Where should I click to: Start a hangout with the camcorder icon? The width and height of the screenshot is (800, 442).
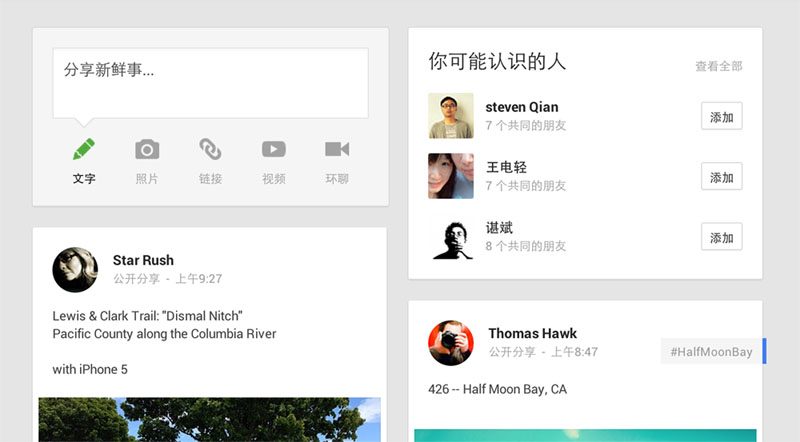point(337,149)
